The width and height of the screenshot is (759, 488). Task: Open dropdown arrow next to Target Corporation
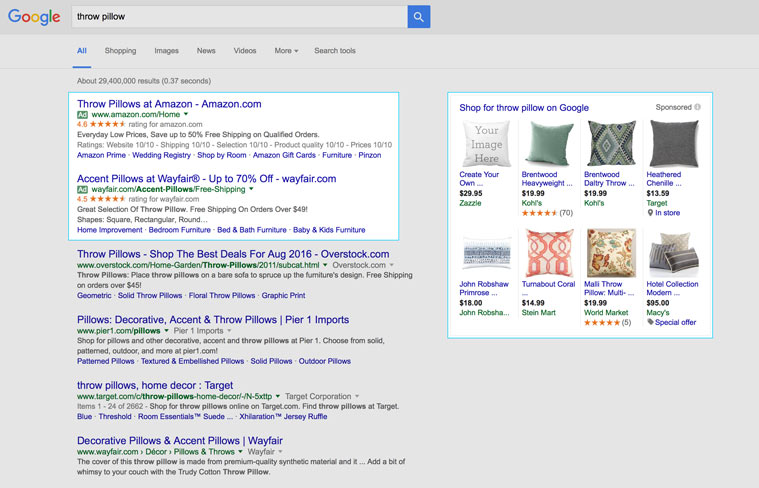[357, 396]
